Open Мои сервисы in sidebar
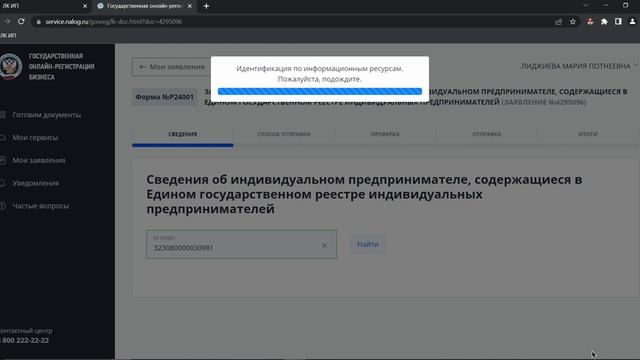640x360 pixels. (35, 138)
